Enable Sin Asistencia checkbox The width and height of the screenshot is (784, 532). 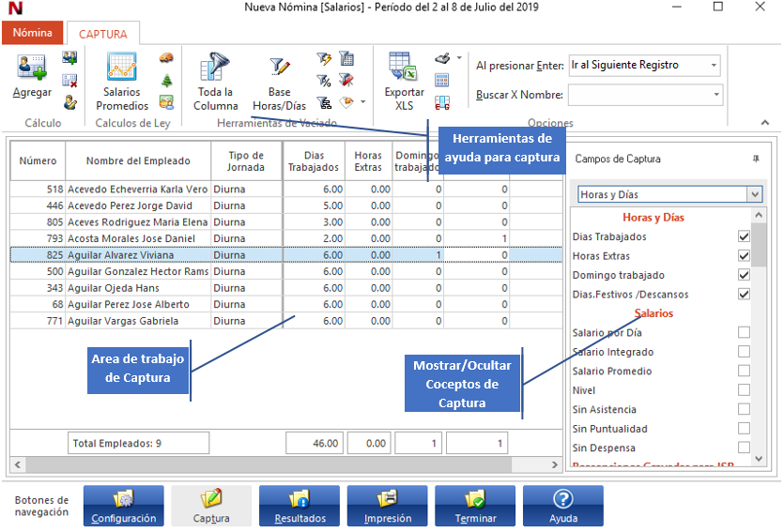click(x=744, y=409)
